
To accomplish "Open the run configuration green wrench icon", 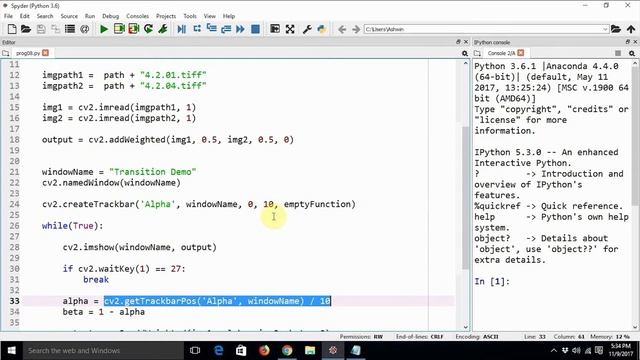I will coord(163,29).
